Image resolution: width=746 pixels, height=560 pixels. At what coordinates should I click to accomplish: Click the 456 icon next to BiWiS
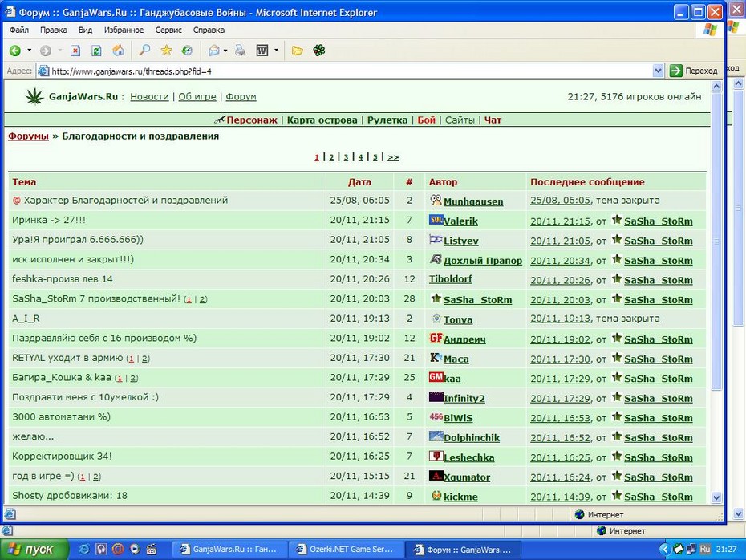tap(436, 416)
